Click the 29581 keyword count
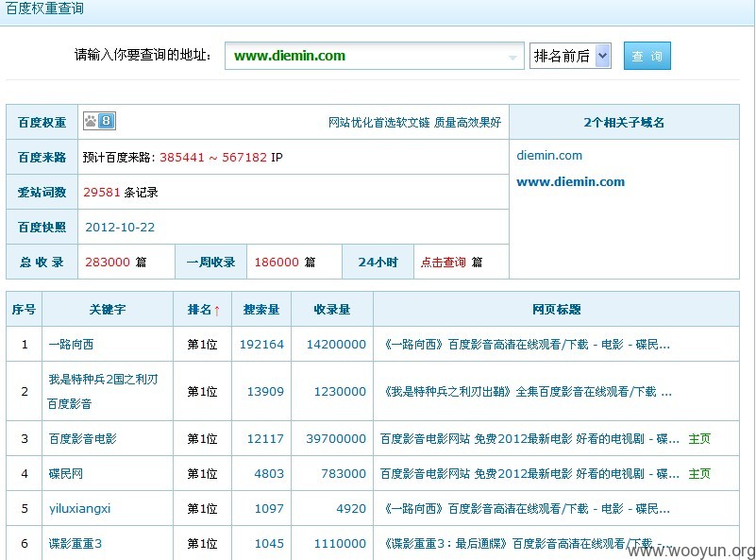This screenshot has height=560, width=756. coord(101,192)
